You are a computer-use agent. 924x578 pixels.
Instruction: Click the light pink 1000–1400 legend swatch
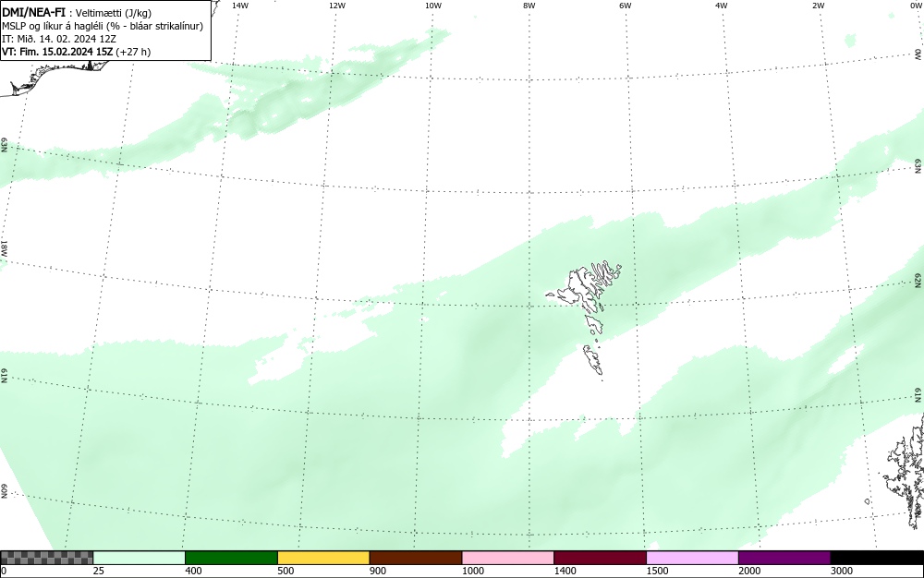point(508,558)
